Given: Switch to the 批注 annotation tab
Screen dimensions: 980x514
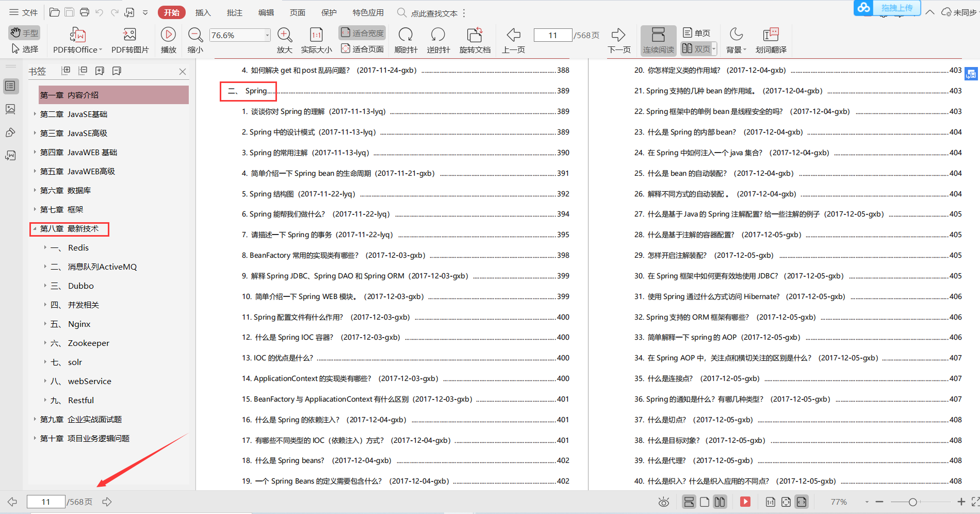Looking at the screenshot, I should tap(235, 12).
